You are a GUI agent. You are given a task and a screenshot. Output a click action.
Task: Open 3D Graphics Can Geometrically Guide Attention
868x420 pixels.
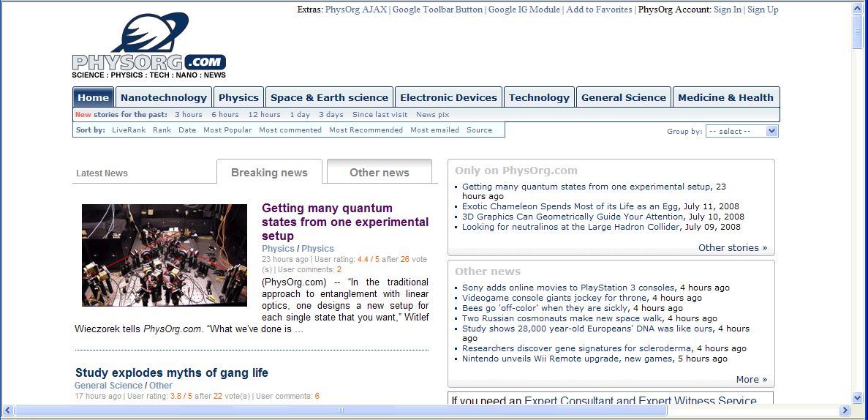coord(573,217)
